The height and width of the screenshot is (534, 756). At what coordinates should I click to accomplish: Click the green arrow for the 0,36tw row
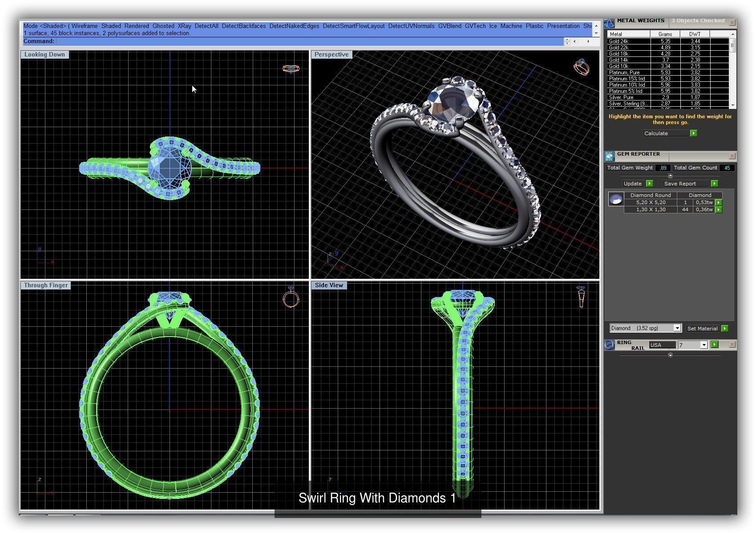[x=718, y=210]
